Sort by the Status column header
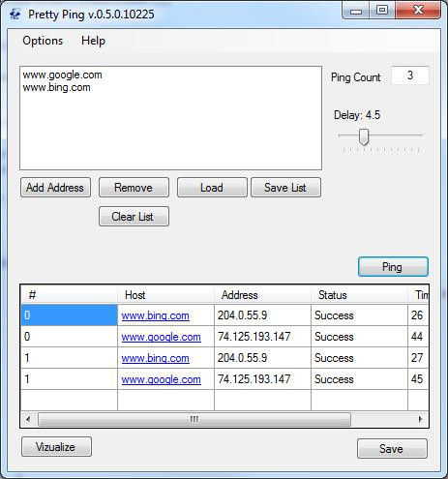The width and height of the screenshot is (448, 479). 359,295
